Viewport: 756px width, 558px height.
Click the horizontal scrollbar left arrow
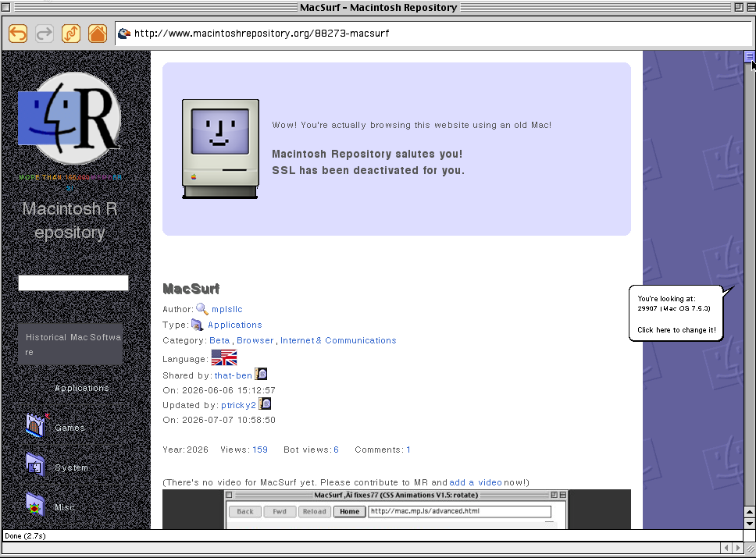point(727,548)
